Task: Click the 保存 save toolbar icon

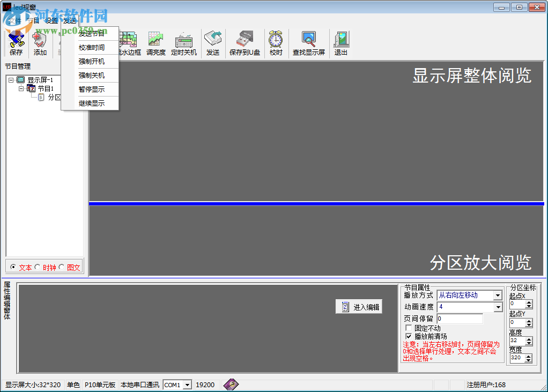Action: (16, 43)
